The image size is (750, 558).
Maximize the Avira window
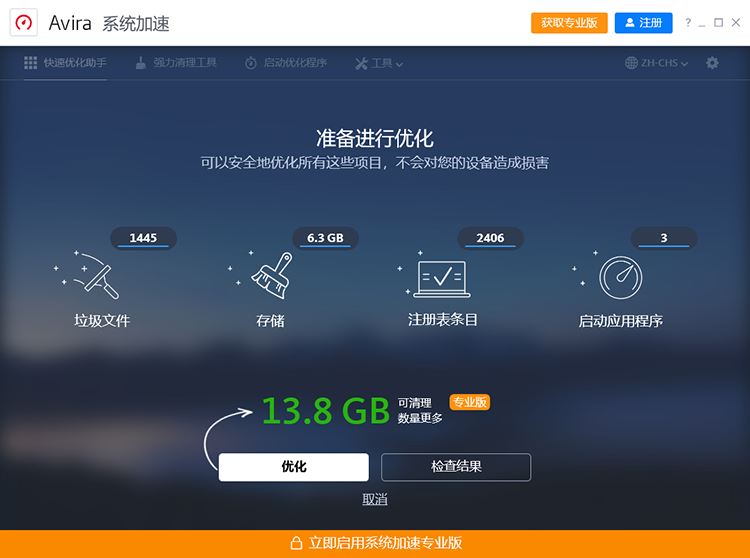718,22
